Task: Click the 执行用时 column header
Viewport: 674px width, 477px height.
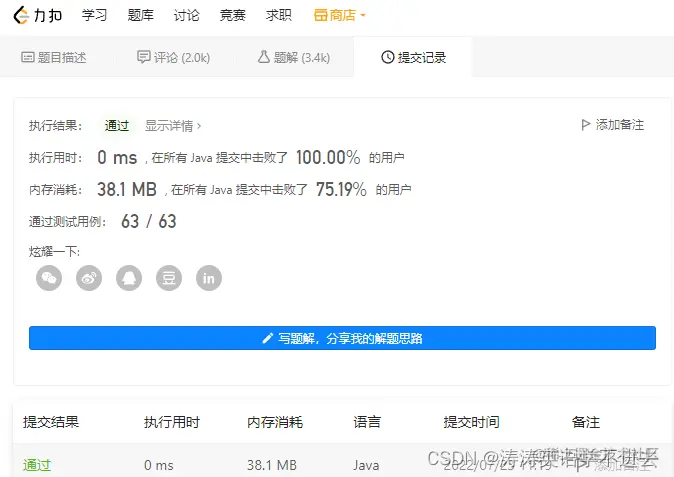Action: click(x=172, y=422)
